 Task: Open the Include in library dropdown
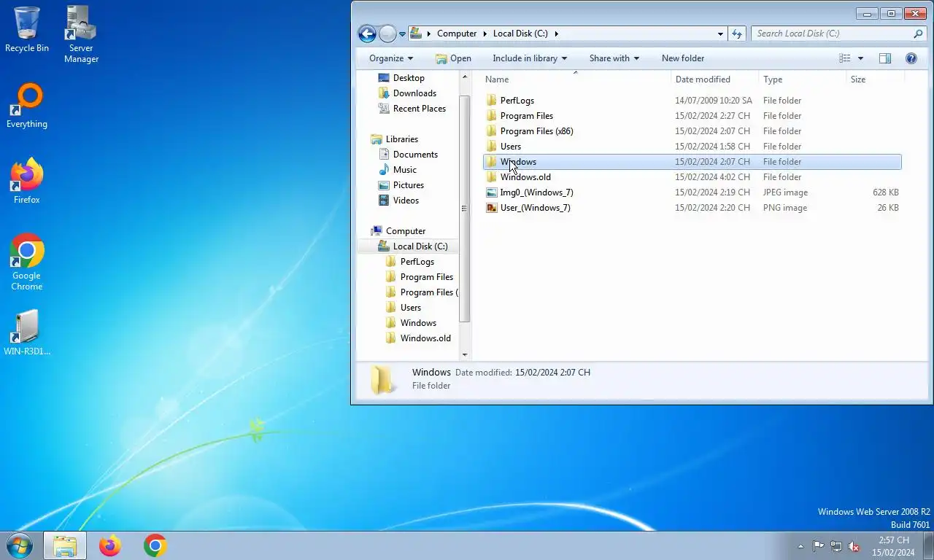(x=530, y=58)
